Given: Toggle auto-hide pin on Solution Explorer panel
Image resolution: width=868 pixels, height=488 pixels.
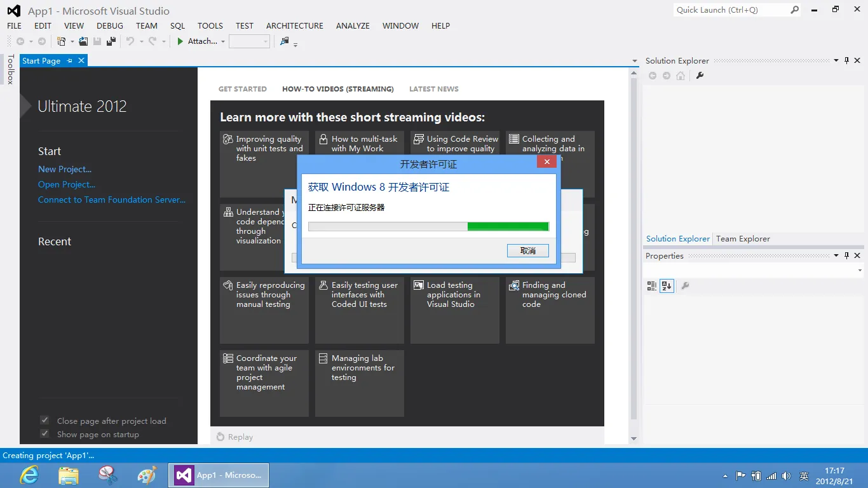Looking at the screenshot, I should pos(846,61).
